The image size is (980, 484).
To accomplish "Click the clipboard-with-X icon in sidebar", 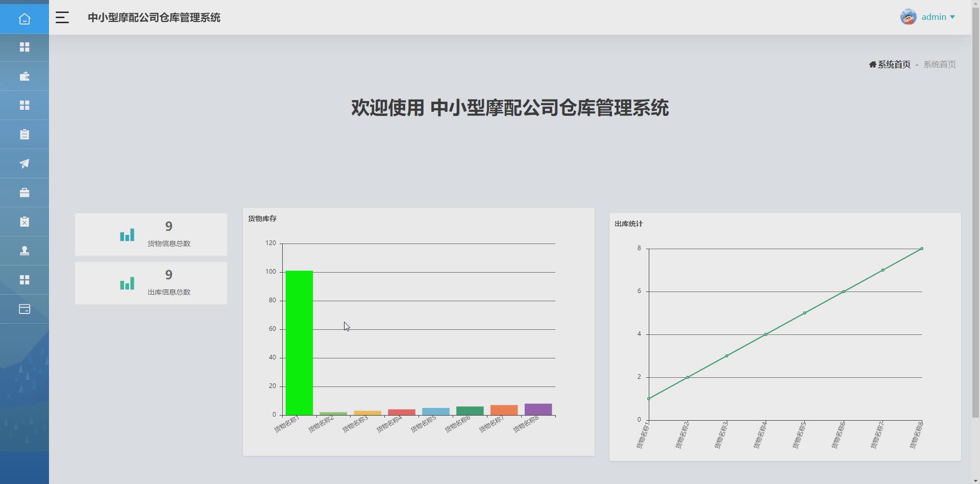I will (24, 222).
